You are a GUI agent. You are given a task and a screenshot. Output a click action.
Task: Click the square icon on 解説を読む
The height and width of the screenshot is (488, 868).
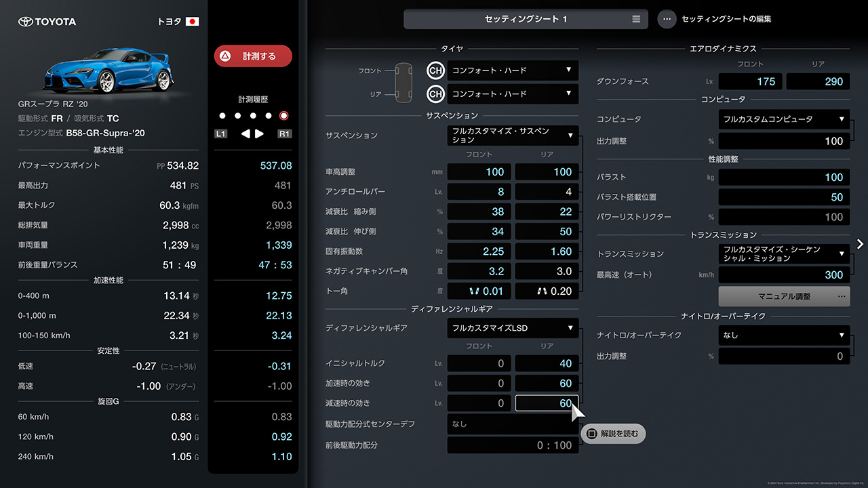[591, 434]
